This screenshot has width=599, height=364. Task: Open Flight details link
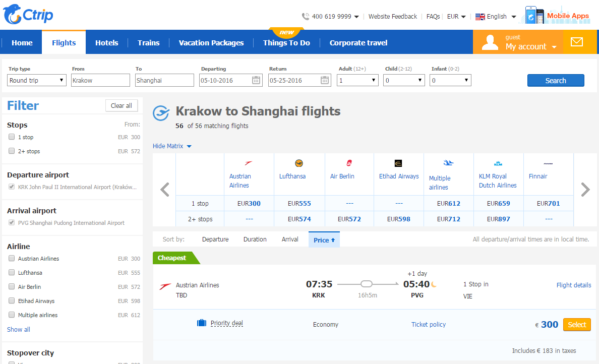pos(573,285)
